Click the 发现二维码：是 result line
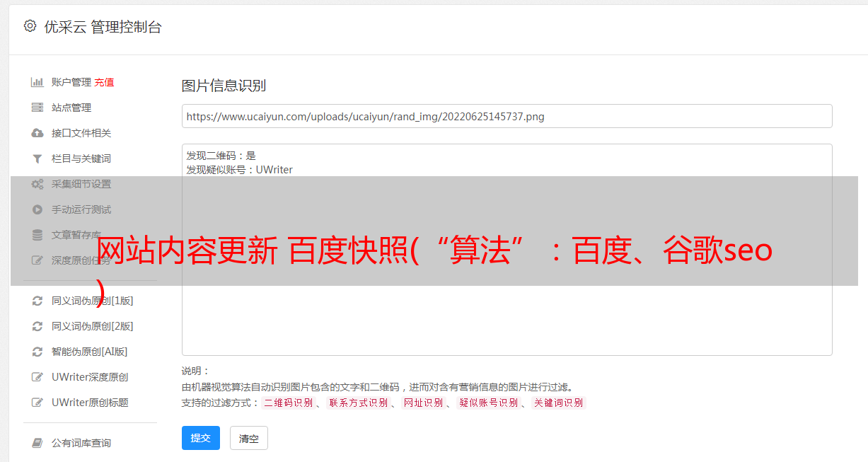 coord(221,156)
